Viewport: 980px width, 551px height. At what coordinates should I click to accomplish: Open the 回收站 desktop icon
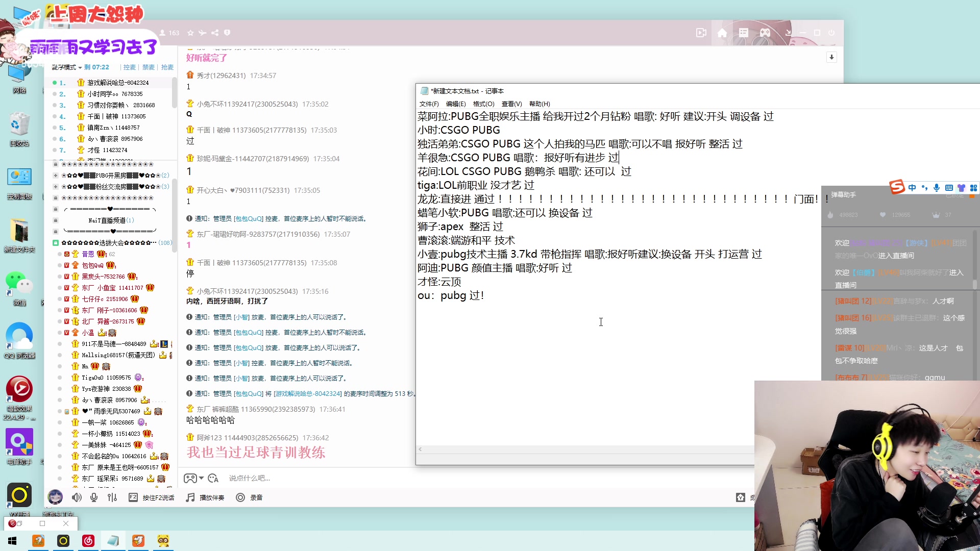[19, 129]
